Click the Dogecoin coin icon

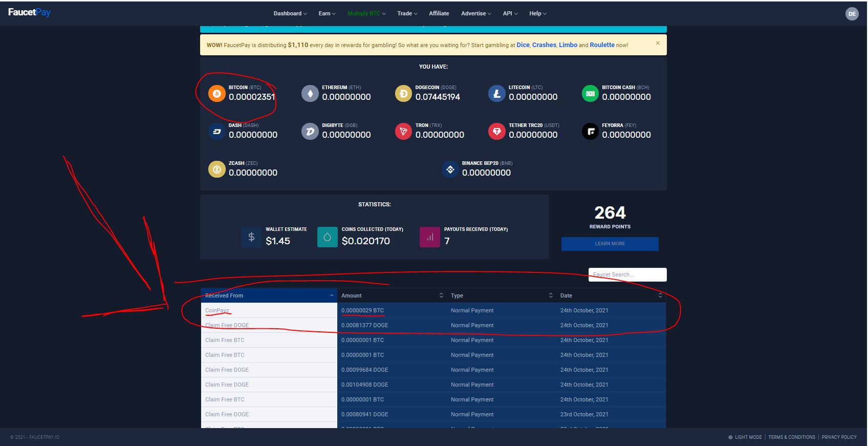[403, 94]
